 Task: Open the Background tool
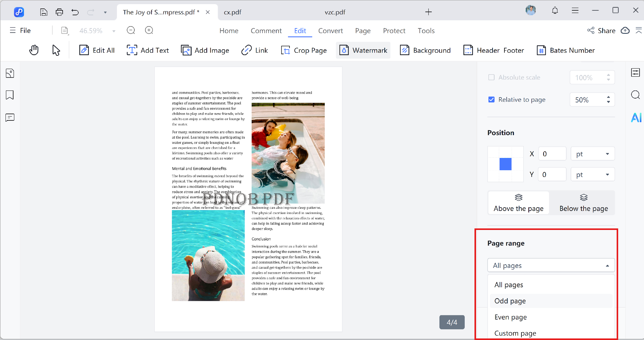(x=425, y=50)
